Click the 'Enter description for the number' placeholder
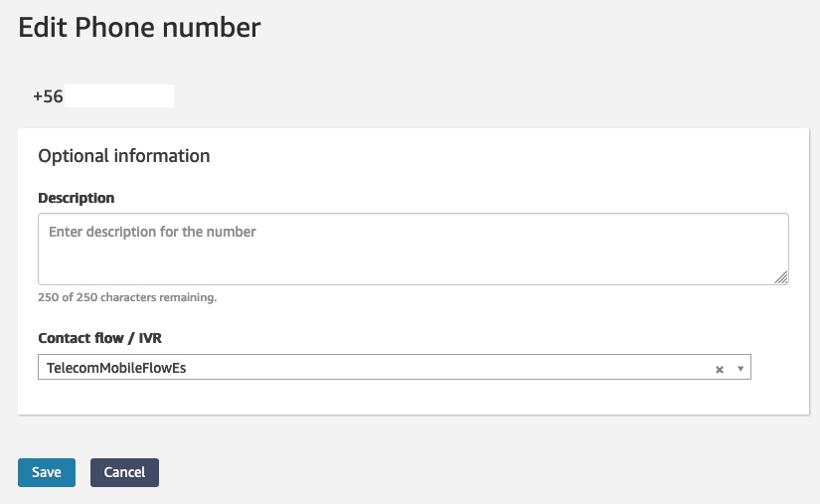820x504 pixels. pyautogui.click(x=152, y=232)
